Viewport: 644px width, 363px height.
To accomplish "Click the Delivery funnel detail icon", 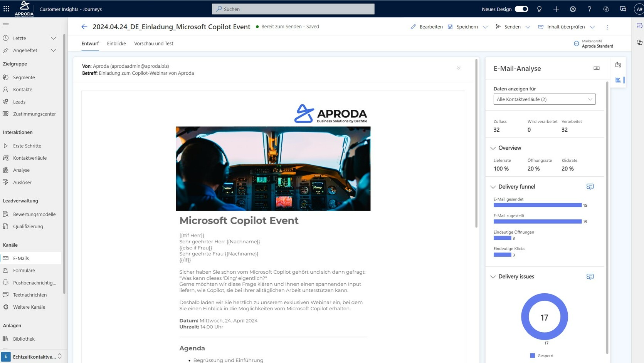I will pos(590,187).
